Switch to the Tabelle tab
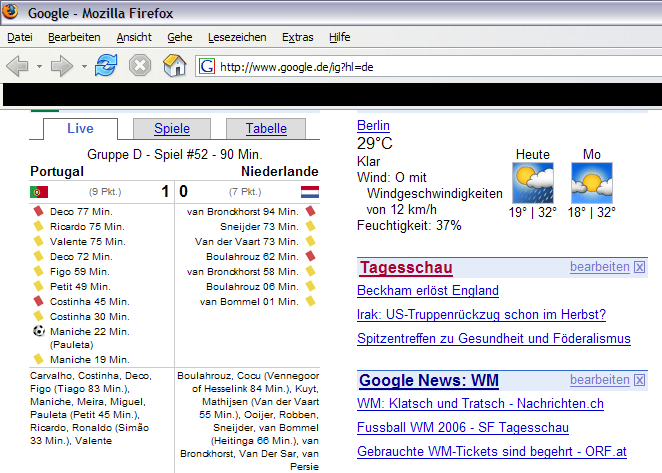 point(266,128)
